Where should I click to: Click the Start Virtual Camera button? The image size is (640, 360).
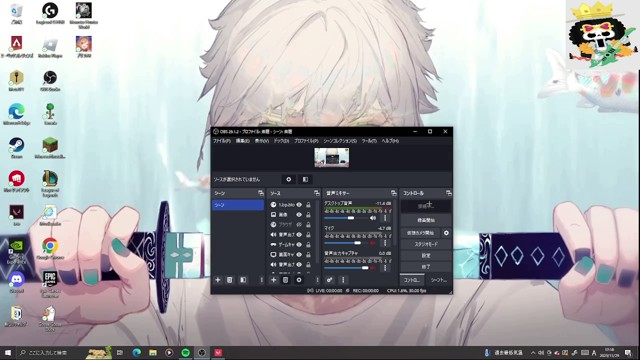420,233
